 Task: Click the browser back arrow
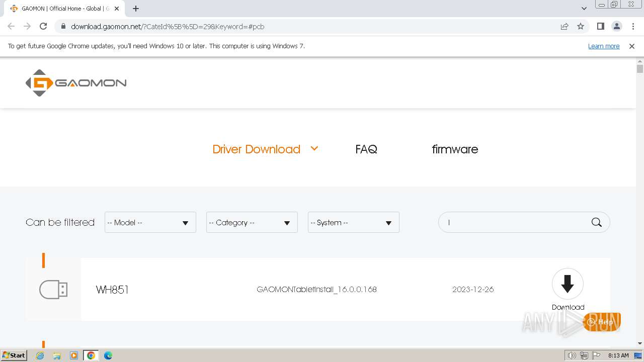tap(11, 26)
